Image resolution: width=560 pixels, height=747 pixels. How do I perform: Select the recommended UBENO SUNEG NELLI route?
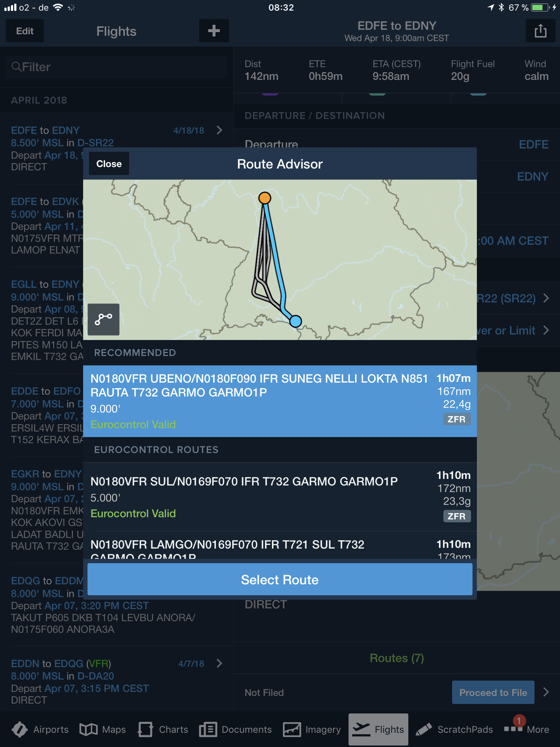[x=280, y=401]
